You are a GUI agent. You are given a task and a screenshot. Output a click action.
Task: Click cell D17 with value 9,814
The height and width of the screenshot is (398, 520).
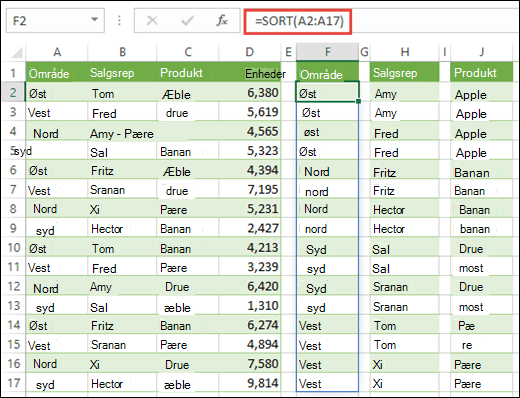250,383
